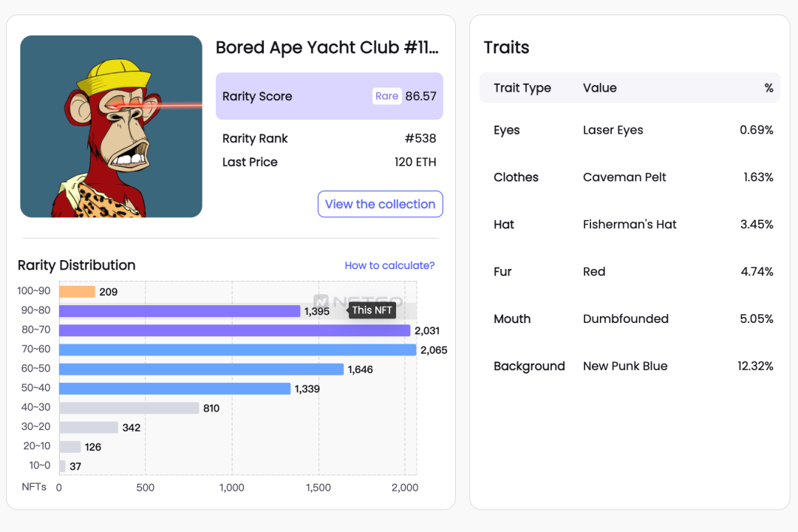Select the New Punk Blue background trait
The height and width of the screenshot is (532, 798).
[625, 366]
